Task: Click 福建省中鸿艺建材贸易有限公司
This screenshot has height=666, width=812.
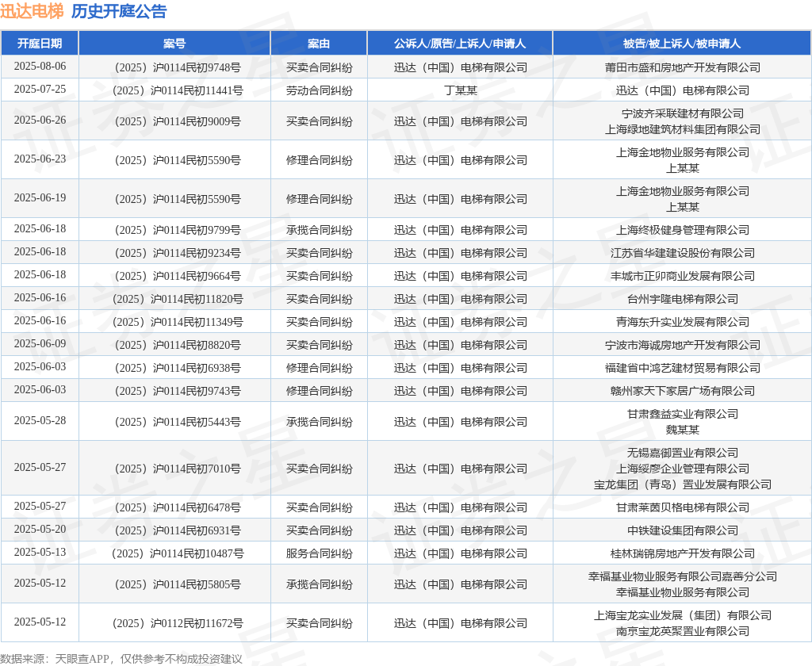Action: 683,368
